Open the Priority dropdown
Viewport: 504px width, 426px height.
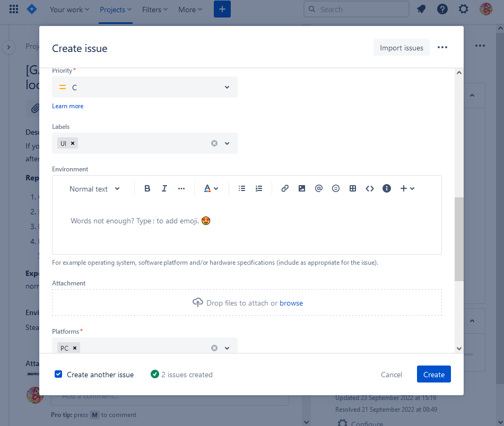145,87
